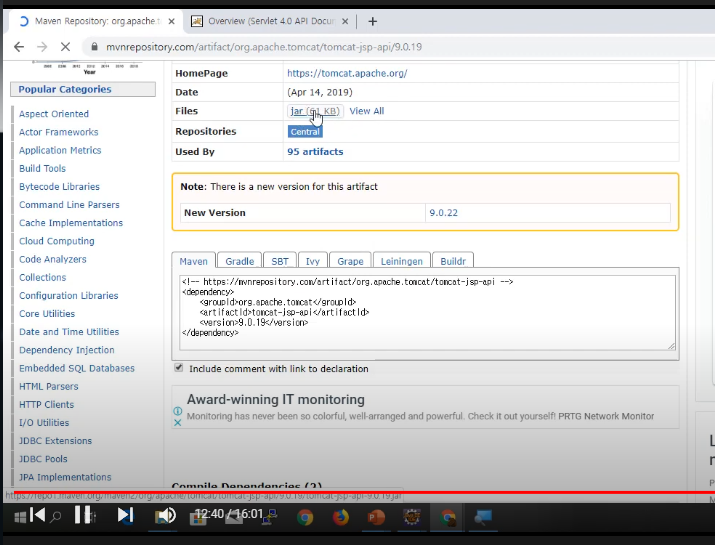Open Embedded SQL Databases category
The image size is (715, 545).
[x=77, y=368]
